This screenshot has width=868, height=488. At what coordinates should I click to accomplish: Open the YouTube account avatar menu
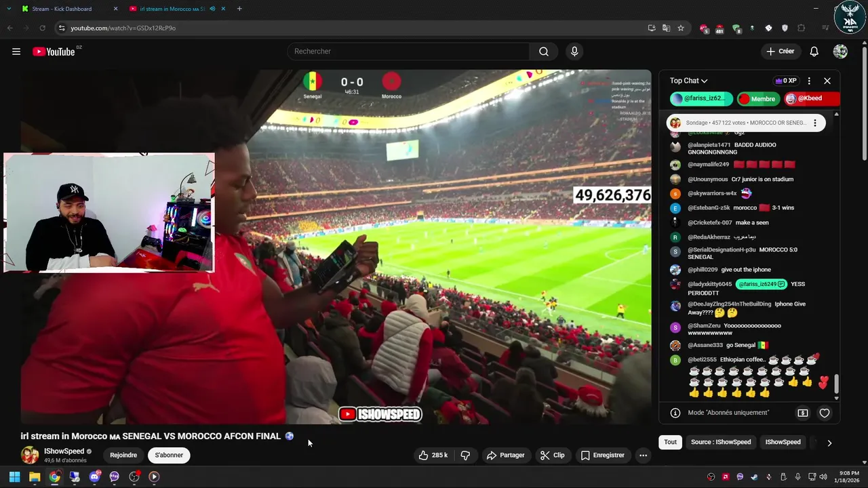(840, 52)
